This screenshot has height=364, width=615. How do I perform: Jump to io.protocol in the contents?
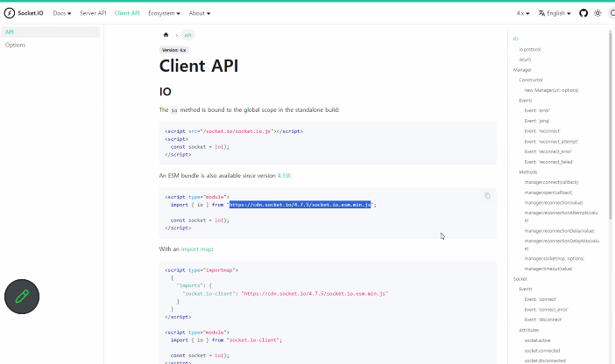(x=530, y=49)
